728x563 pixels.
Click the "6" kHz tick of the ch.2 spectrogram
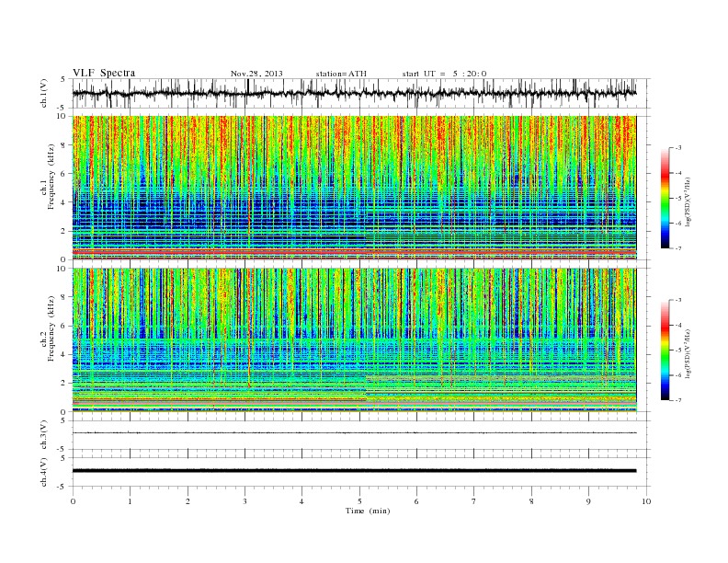tap(63, 326)
